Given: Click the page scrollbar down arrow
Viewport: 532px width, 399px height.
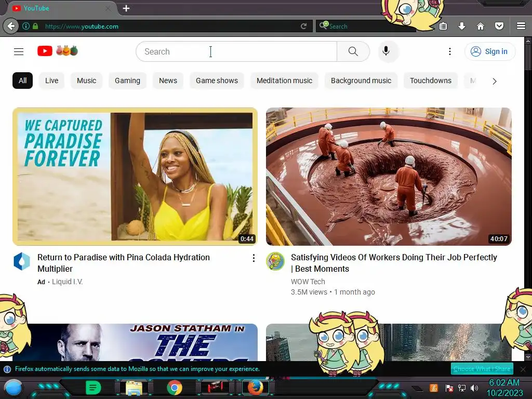Looking at the screenshot, I should pyautogui.click(x=528, y=357).
